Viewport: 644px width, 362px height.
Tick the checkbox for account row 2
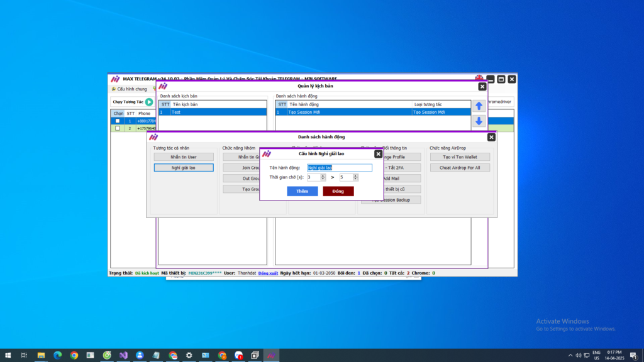118,128
